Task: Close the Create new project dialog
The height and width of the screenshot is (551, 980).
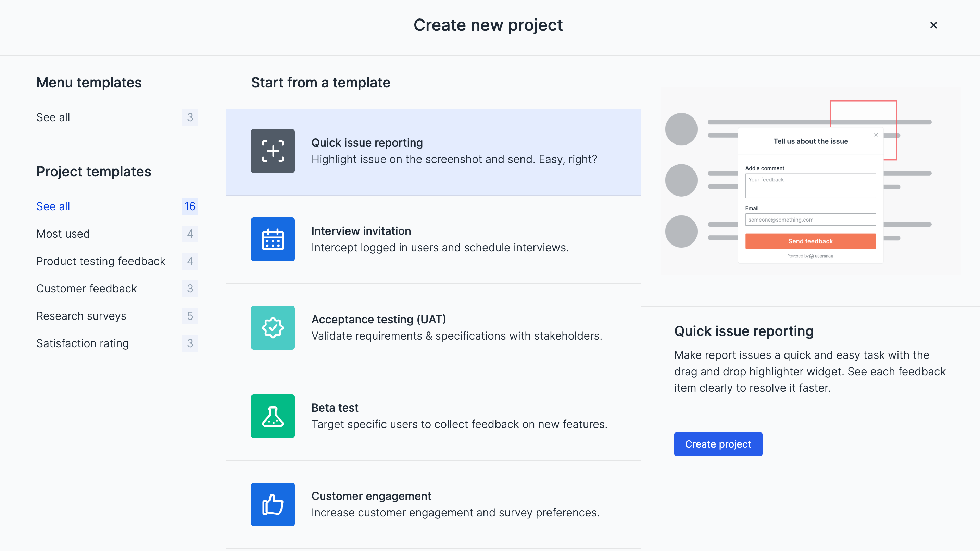Action: [x=933, y=25]
